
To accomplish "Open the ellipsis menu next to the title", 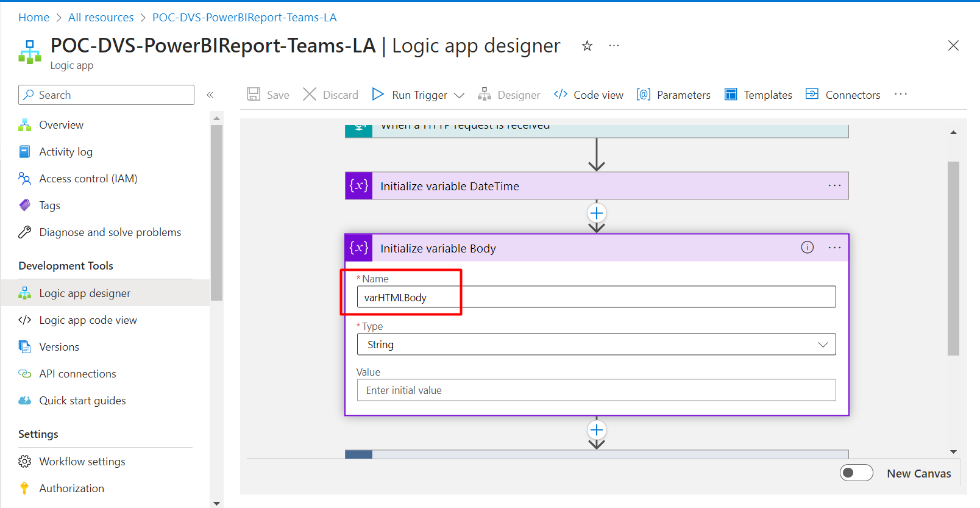I will [x=614, y=46].
